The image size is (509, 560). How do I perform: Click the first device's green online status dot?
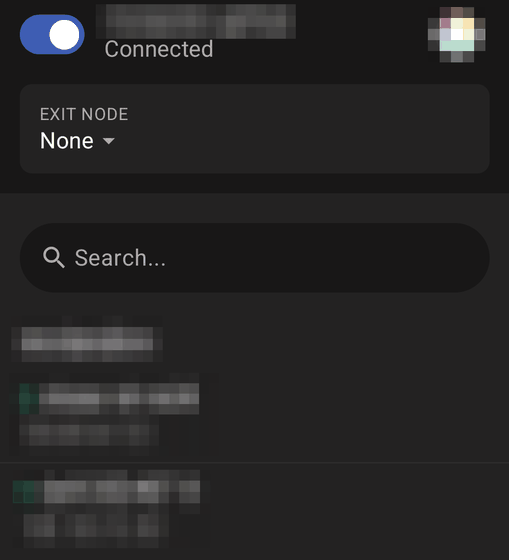click(x=29, y=399)
